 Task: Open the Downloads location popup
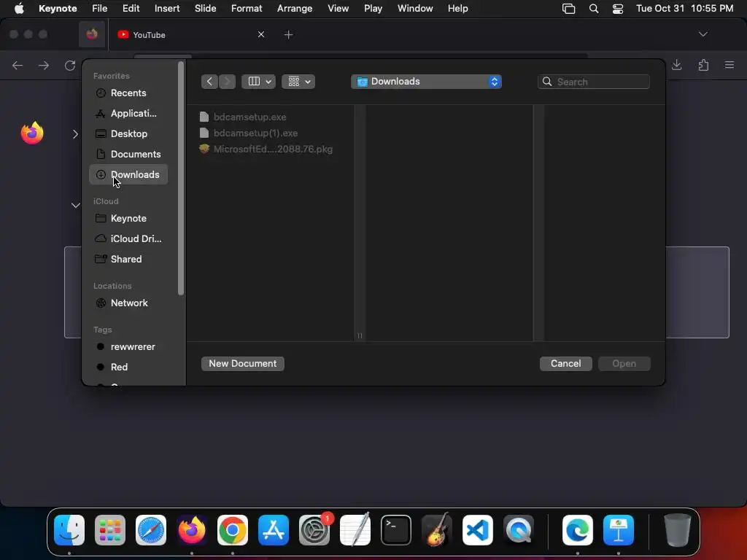click(426, 82)
